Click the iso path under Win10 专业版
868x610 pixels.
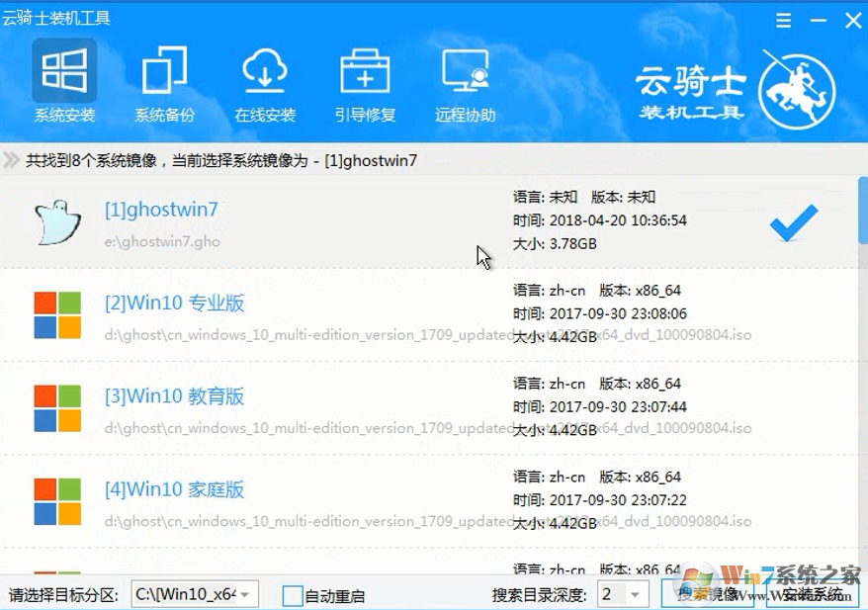[428, 335]
